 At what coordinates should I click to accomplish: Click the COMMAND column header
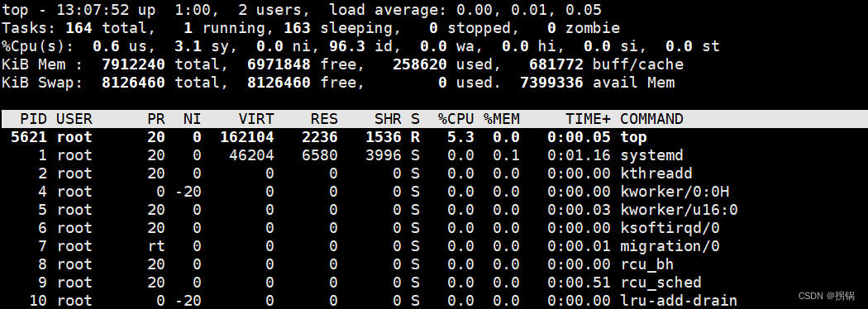(x=651, y=119)
